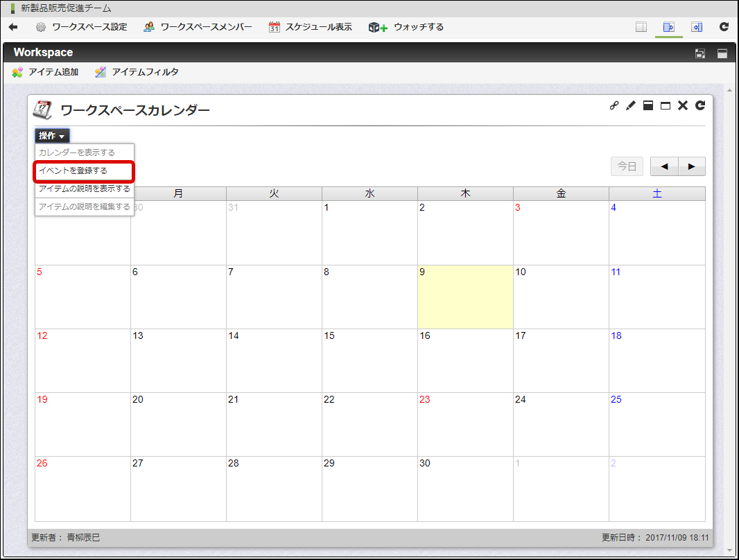Viewport: 739px width, 560px height.
Task: Click day 1 in the 水 column
Action: [369, 233]
